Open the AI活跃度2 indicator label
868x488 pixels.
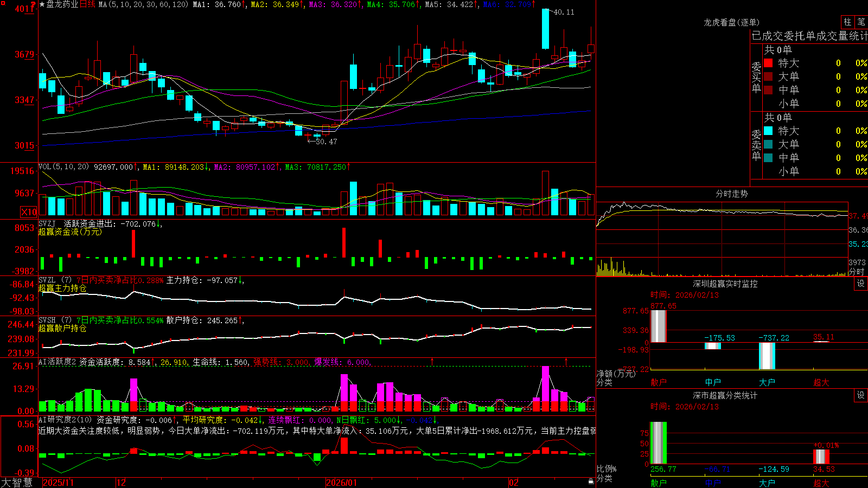tap(57, 362)
